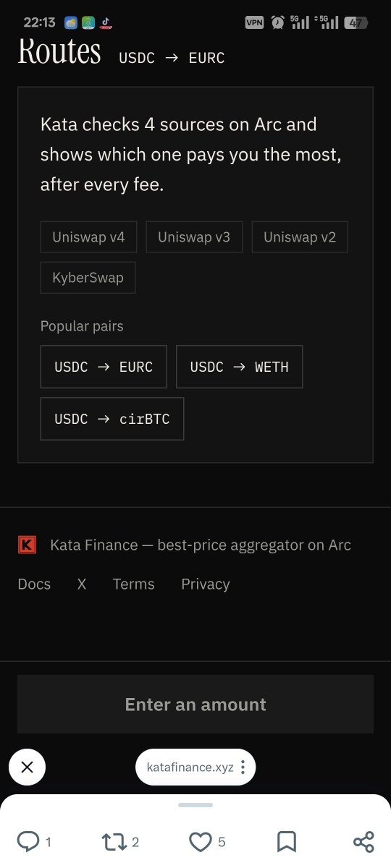
Task: Click the red Kata Finance logo
Action: 27,545
